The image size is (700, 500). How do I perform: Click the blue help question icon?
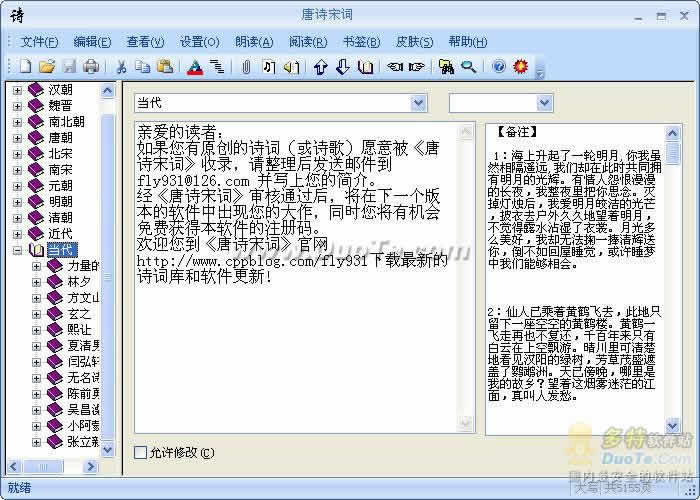499,67
